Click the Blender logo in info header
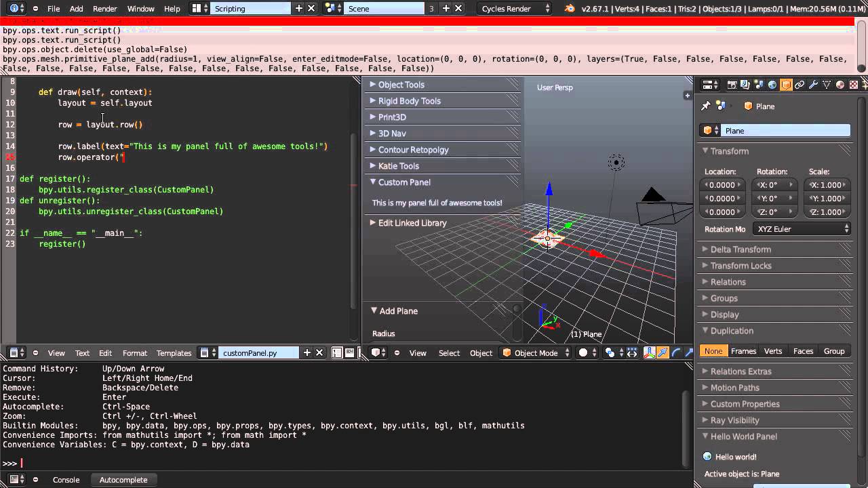This screenshot has width=868, height=488. click(x=570, y=9)
